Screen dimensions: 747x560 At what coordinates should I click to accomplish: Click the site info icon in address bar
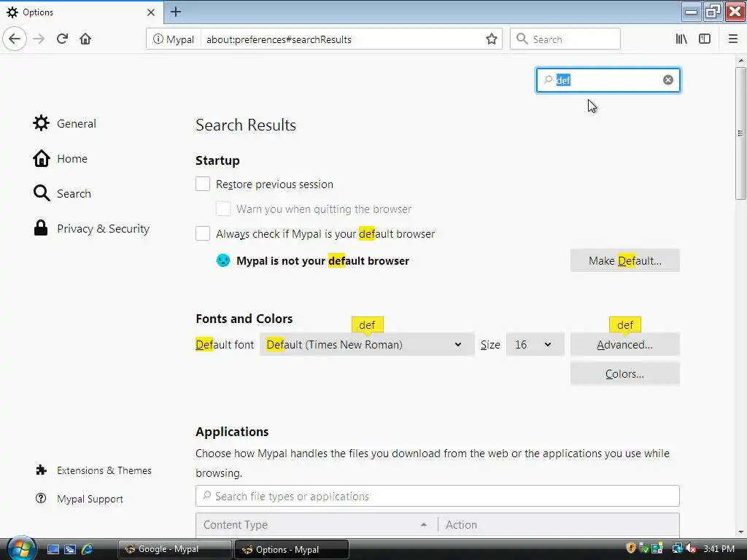tap(158, 39)
